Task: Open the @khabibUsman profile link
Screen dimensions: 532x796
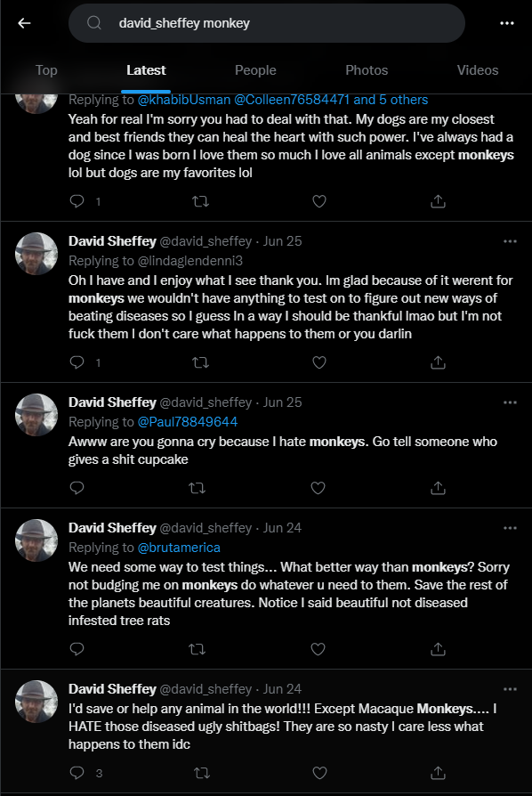Action: pos(184,100)
